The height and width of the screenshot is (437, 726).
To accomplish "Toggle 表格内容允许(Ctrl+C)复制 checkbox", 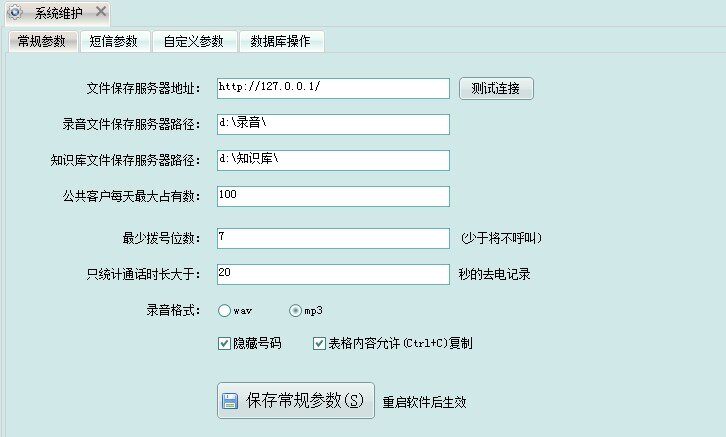I will pyautogui.click(x=320, y=343).
